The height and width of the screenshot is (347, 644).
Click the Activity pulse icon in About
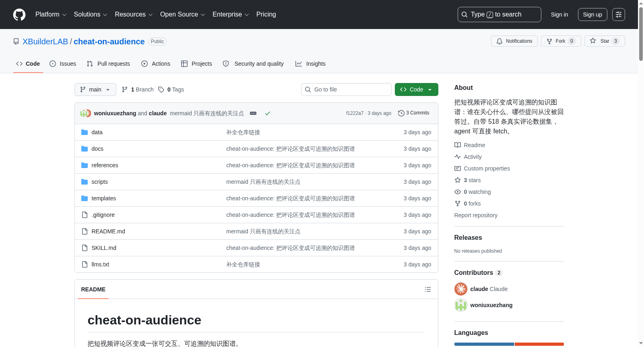click(x=458, y=157)
